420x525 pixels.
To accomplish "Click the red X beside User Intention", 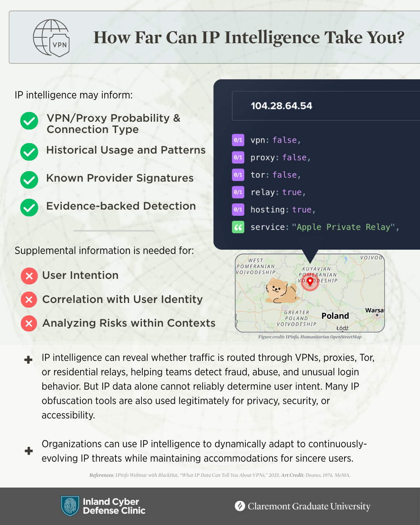I will click(x=29, y=276).
